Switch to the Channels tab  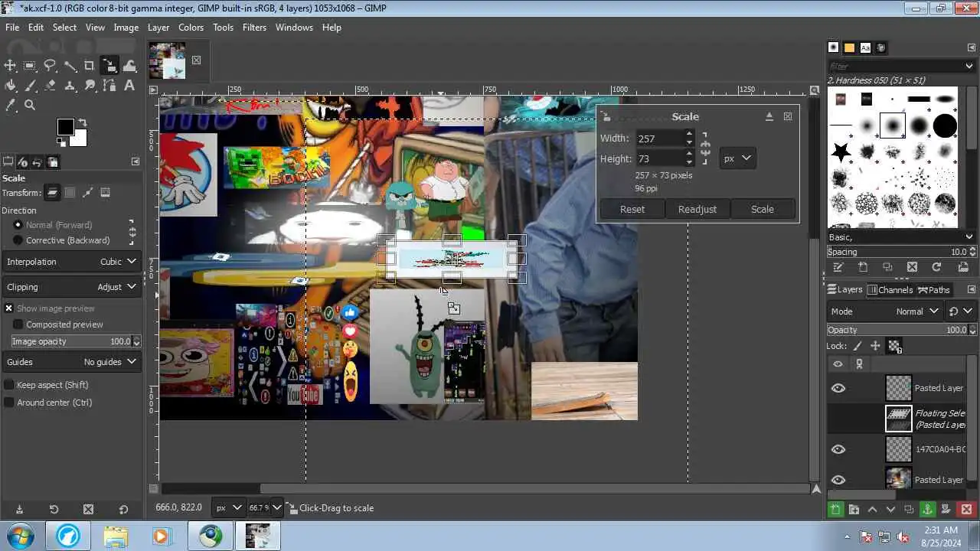coord(890,290)
